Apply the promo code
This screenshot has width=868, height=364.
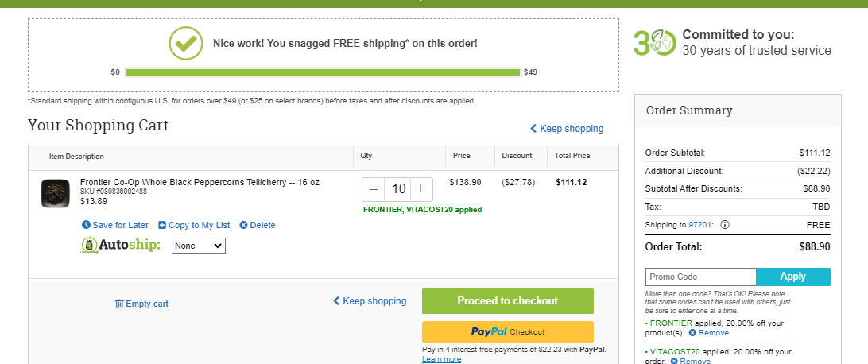(793, 277)
